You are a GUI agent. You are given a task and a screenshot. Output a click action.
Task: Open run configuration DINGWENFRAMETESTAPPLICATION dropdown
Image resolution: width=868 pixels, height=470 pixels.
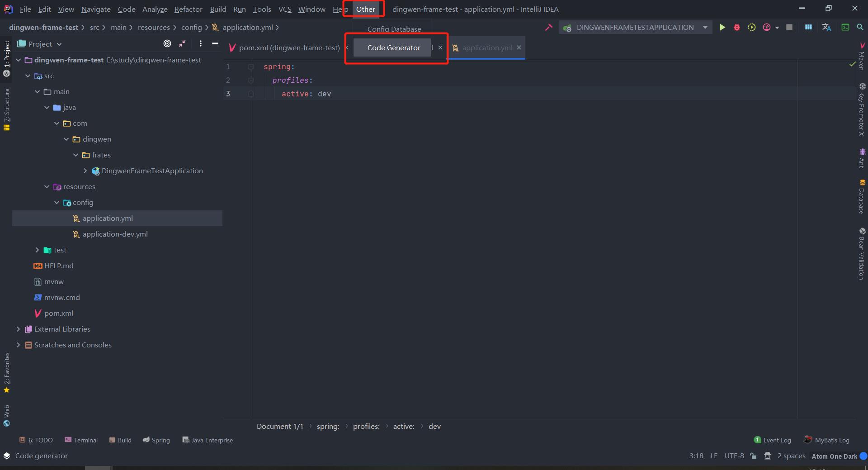pyautogui.click(x=635, y=28)
